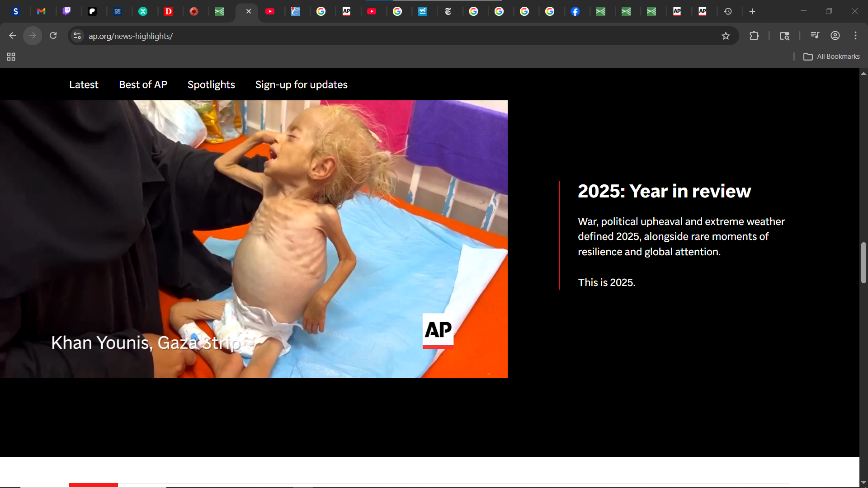
Task: Reload the current page
Action: click(53, 36)
